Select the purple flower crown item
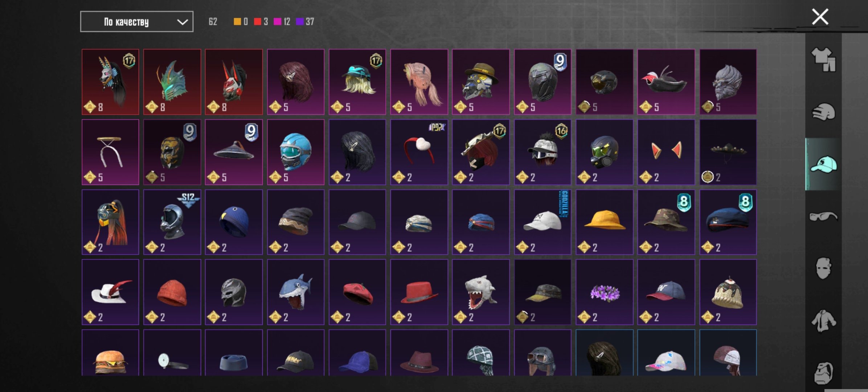868x392 pixels. (605, 292)
